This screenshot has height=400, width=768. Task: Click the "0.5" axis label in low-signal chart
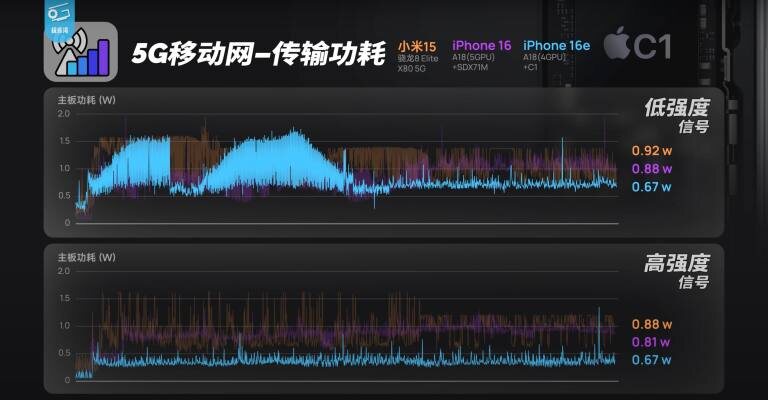coord(64,195)
